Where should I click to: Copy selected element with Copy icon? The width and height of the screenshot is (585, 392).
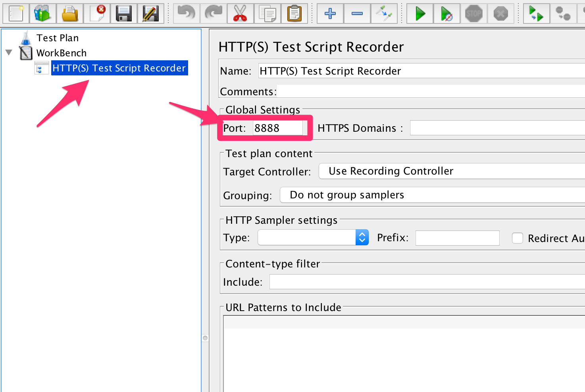click(x=267, y=13)
